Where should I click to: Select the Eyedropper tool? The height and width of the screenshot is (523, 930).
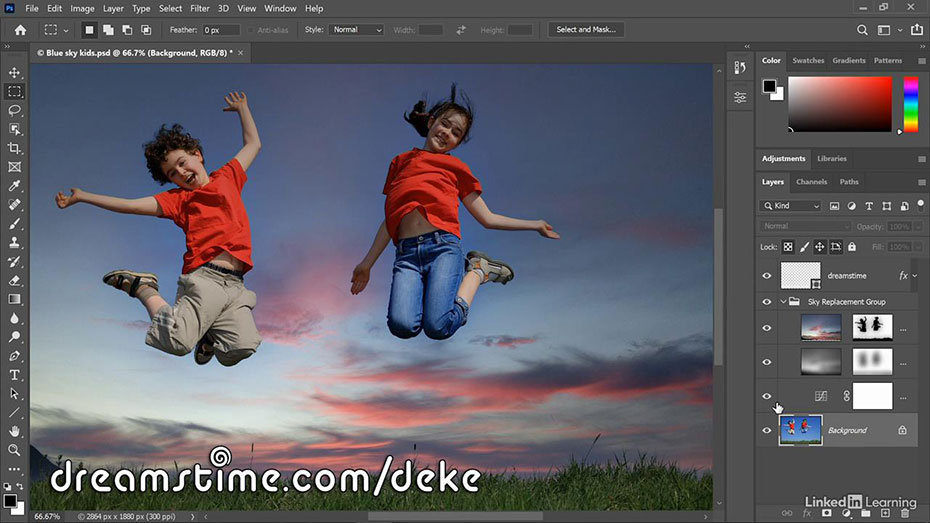[x=14, y=186]
